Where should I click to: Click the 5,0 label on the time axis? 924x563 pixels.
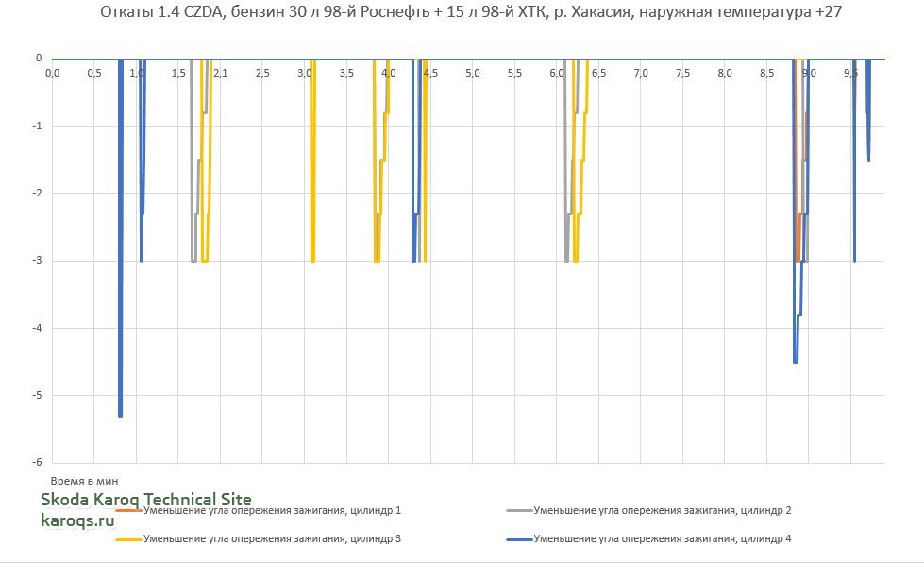[x=472, y=73]
